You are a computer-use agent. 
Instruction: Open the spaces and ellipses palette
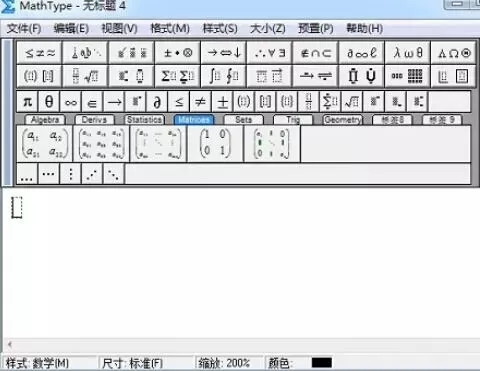(x=85, y=53)
